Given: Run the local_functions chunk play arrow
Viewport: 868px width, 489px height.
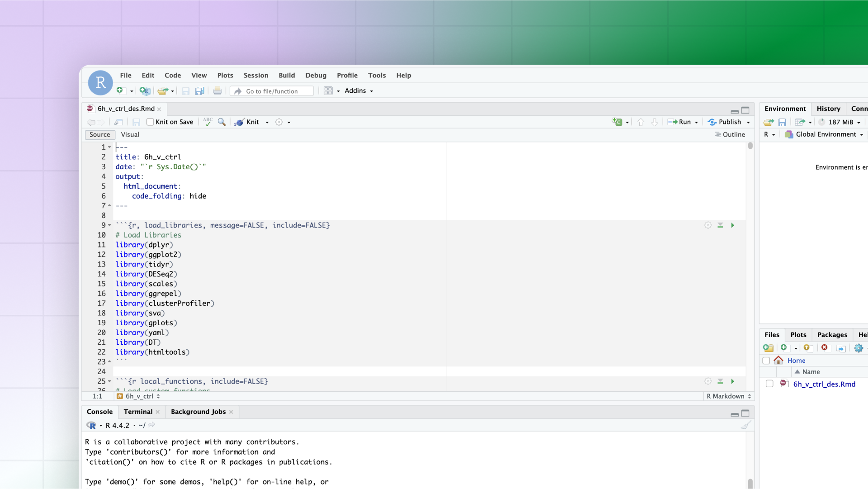Looking at the screenshot, I should pos(732,381).
